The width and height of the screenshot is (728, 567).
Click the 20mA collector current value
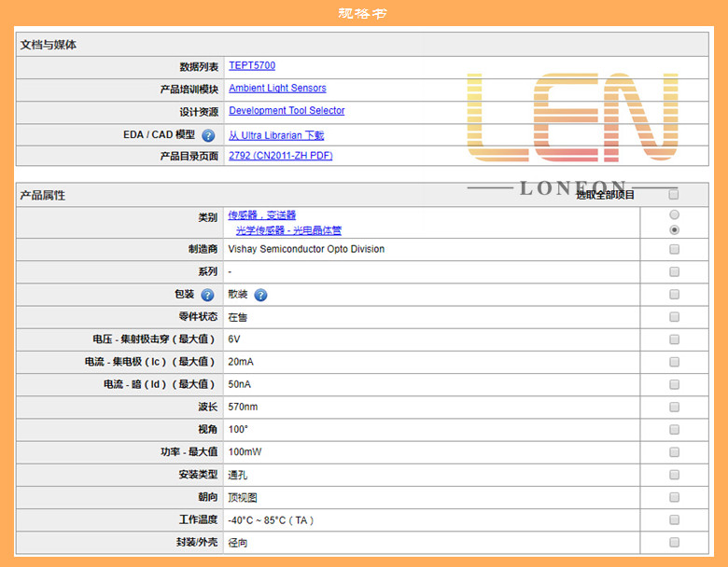point(241,362)
